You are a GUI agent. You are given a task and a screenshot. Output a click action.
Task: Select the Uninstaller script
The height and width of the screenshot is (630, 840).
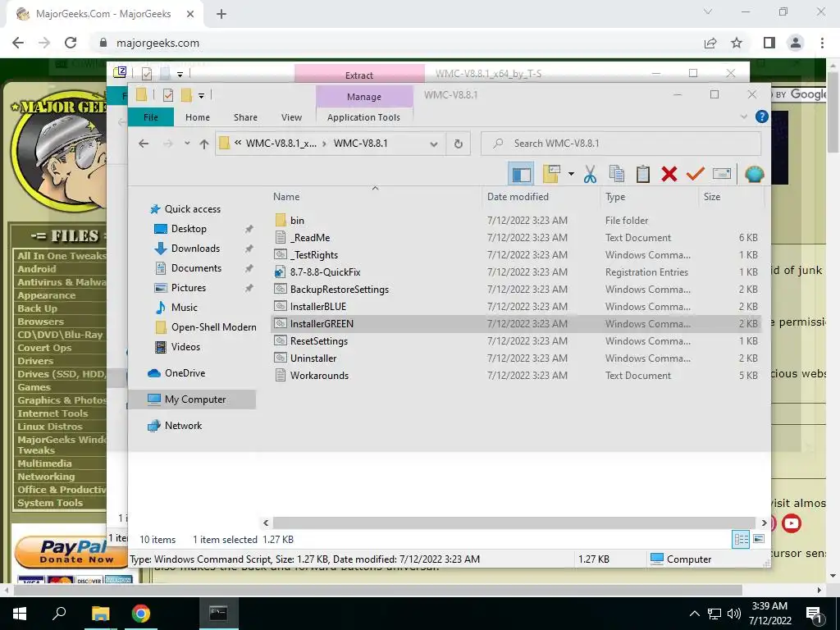[x=313, y=358]
